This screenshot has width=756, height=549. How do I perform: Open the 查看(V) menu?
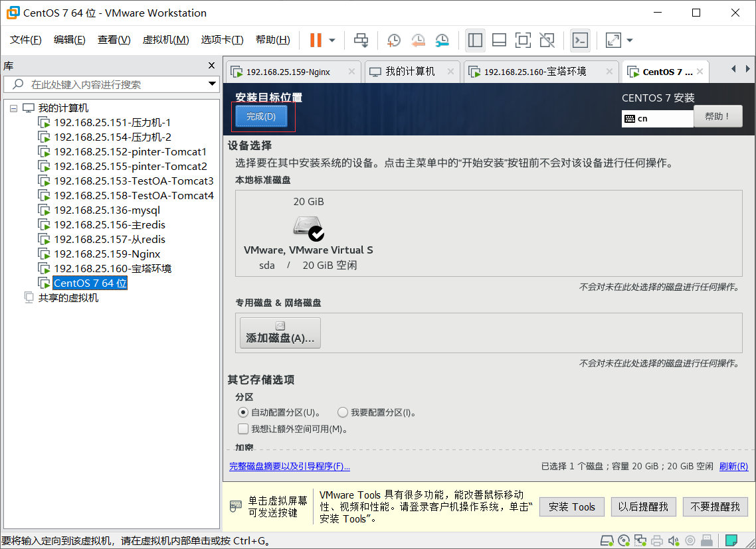pos(114,40)
